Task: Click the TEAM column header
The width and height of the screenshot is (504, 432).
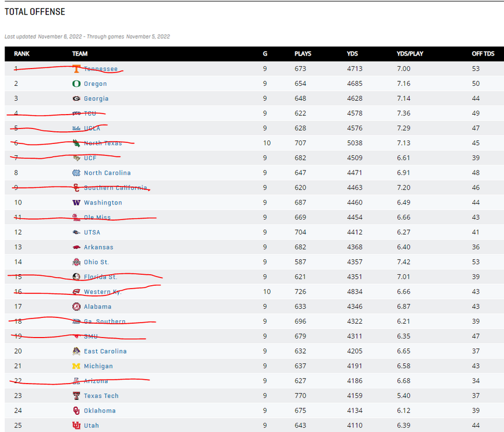Action: click(80, 54)
